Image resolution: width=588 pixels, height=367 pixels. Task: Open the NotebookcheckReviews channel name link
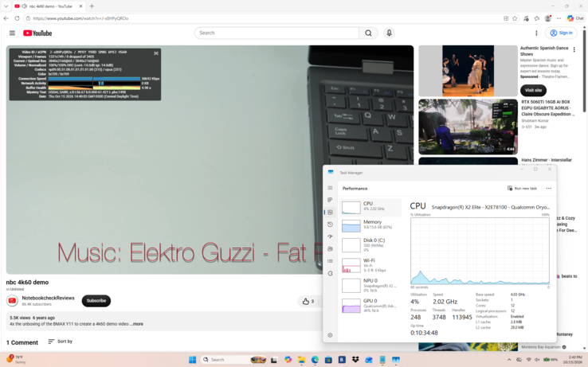point(48,298)
